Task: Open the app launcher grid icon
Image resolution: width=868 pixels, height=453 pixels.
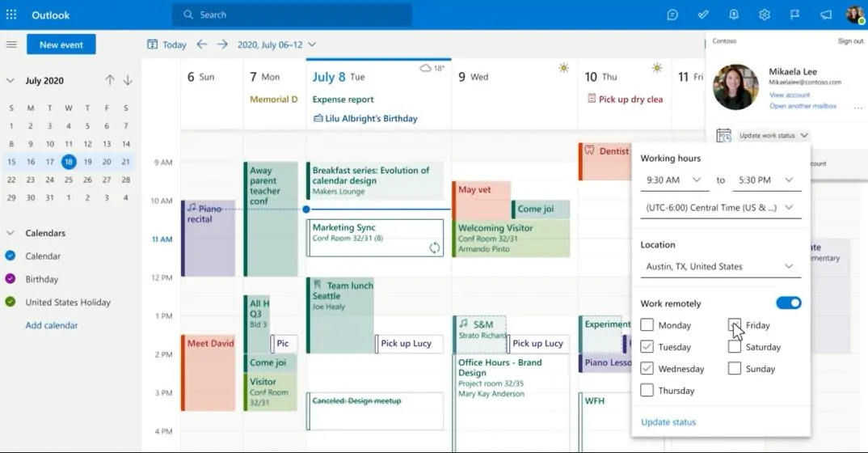Action: (x=11, y=15)
